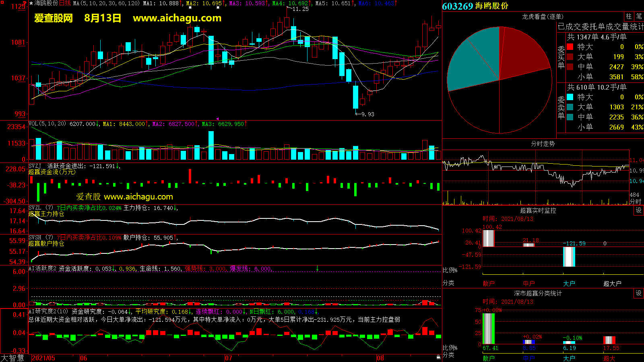
Task: Click the green down arrow in AI活跃度 panel
Action: [317, 268]
